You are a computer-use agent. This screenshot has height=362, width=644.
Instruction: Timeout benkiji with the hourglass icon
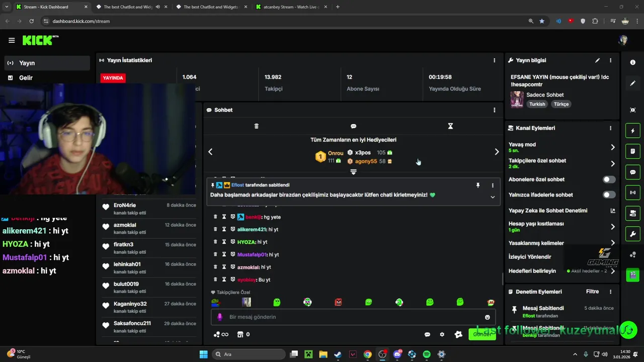click(x=224, y=217)
